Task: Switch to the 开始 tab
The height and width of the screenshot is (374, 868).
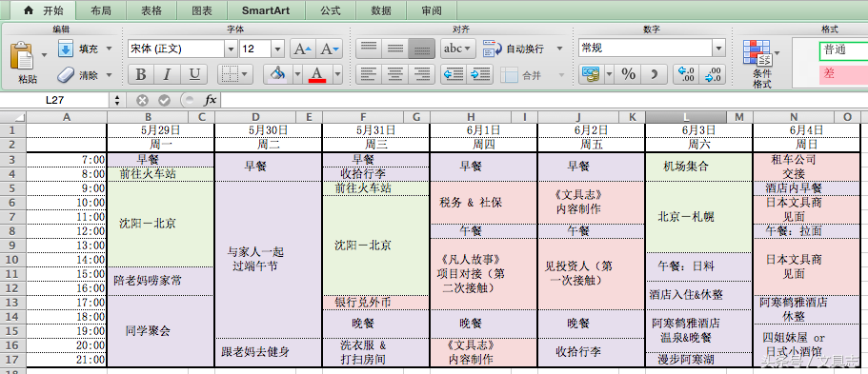Action: pos(44,10)
